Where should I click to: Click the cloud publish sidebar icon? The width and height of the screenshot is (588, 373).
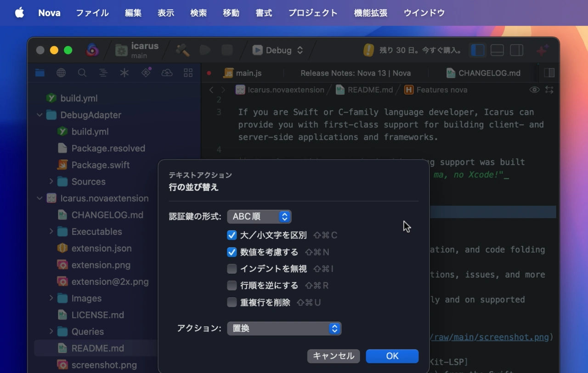tap(167, 72)
